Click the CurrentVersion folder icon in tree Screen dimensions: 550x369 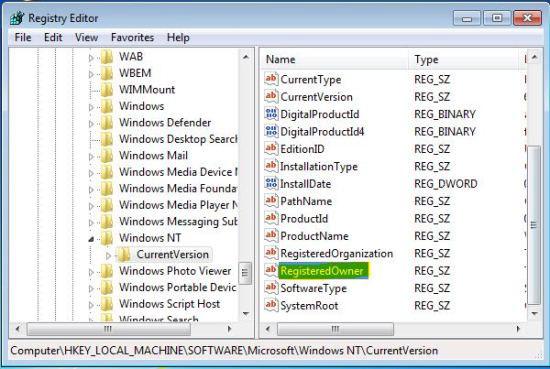coord(124,254)
